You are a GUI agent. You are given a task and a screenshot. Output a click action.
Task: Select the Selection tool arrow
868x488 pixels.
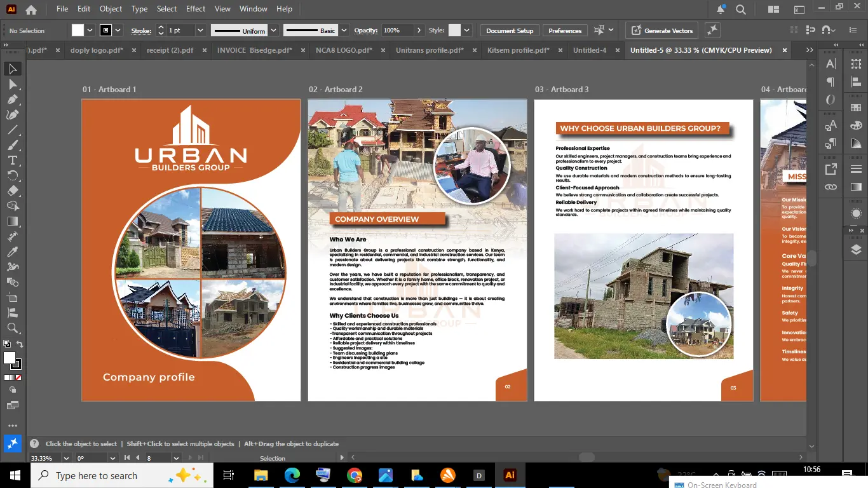click(13, 69)
